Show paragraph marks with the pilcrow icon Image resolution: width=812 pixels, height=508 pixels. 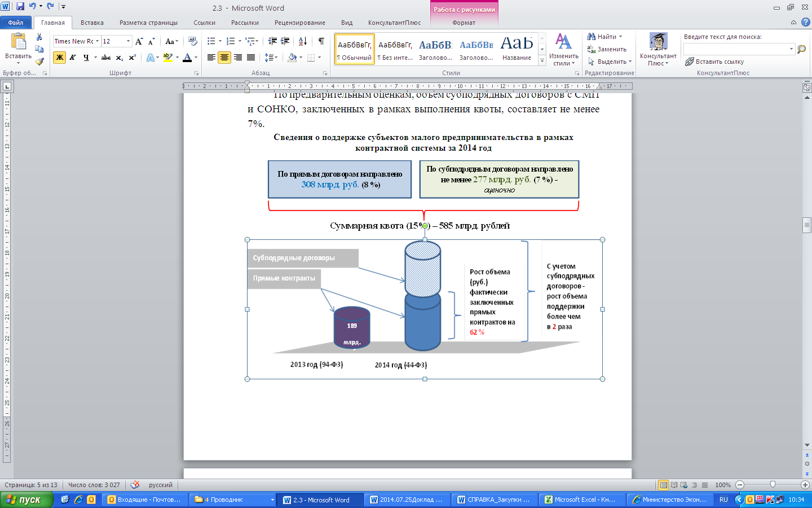(321, 41)
